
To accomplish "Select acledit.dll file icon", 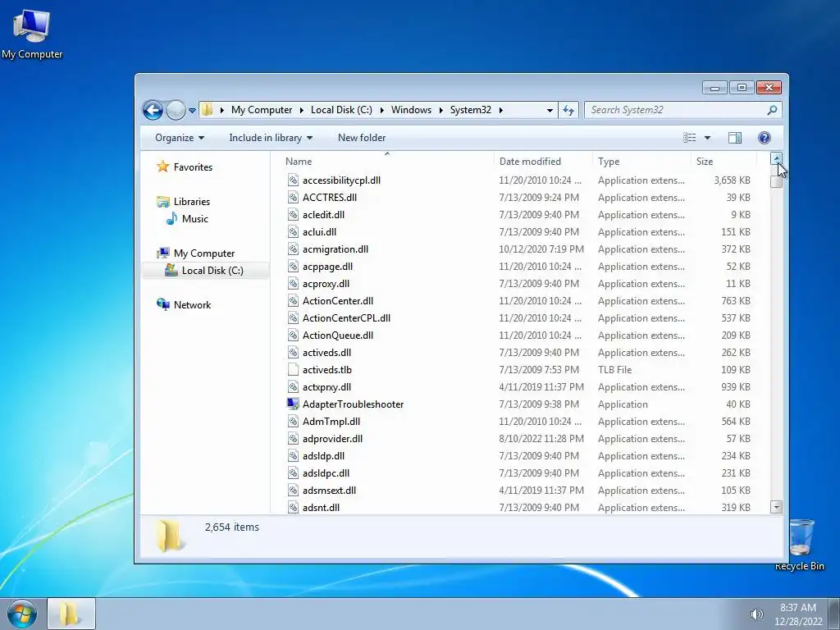I will 293,214.
